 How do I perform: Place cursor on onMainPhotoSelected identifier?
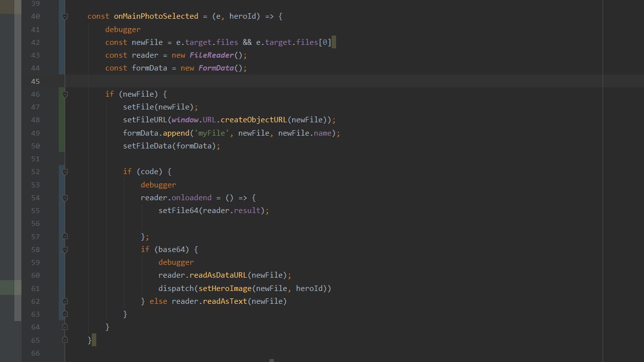pyautogui.click(x=156, y=17)
